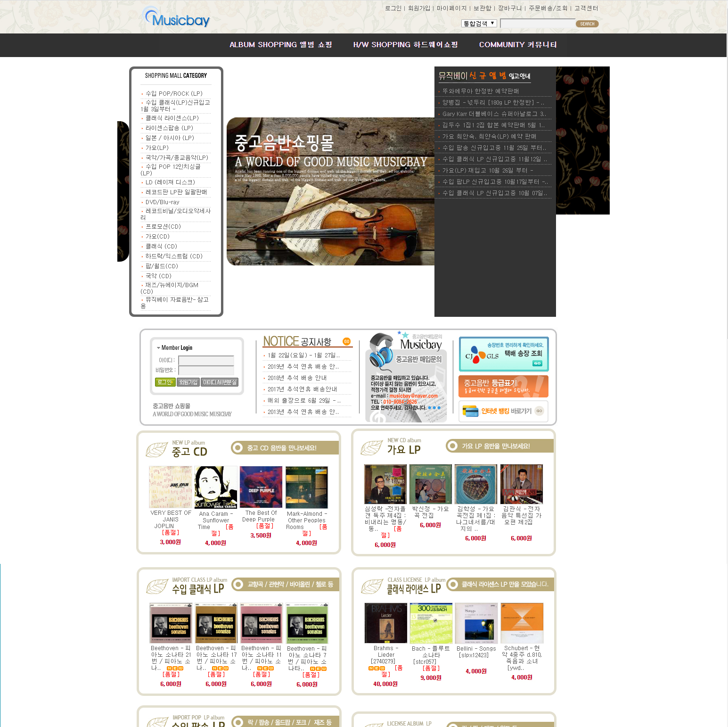Open the 중고음반 등급표기 banner

pyautogui.click(x=503, y=386)
